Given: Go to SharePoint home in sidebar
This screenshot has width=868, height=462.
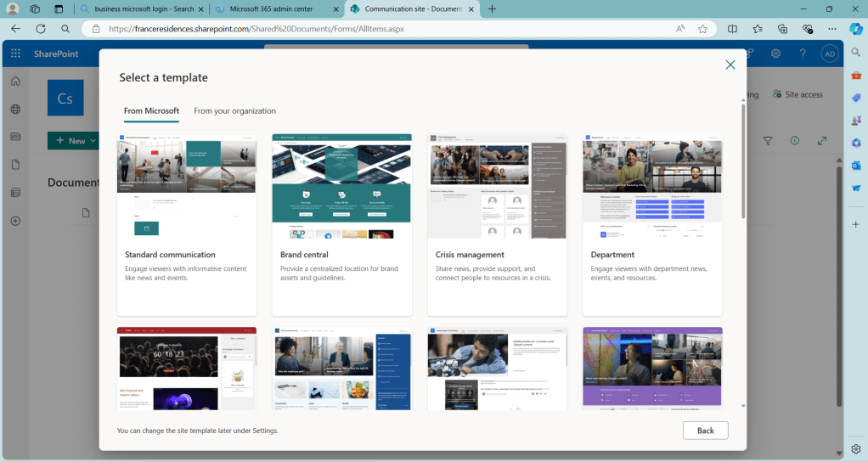Looking at the screenshot, I should point(15,82).
